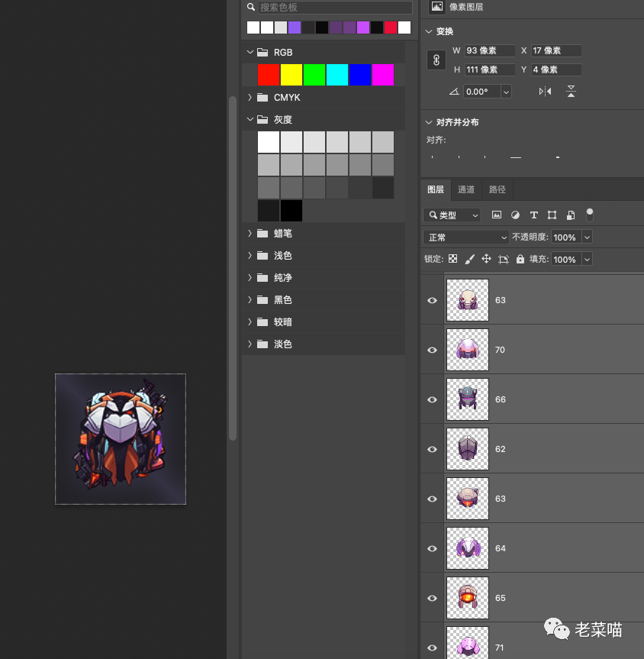Hide layer 70
The width and height of the screenshot is (644, 659).
432,350
